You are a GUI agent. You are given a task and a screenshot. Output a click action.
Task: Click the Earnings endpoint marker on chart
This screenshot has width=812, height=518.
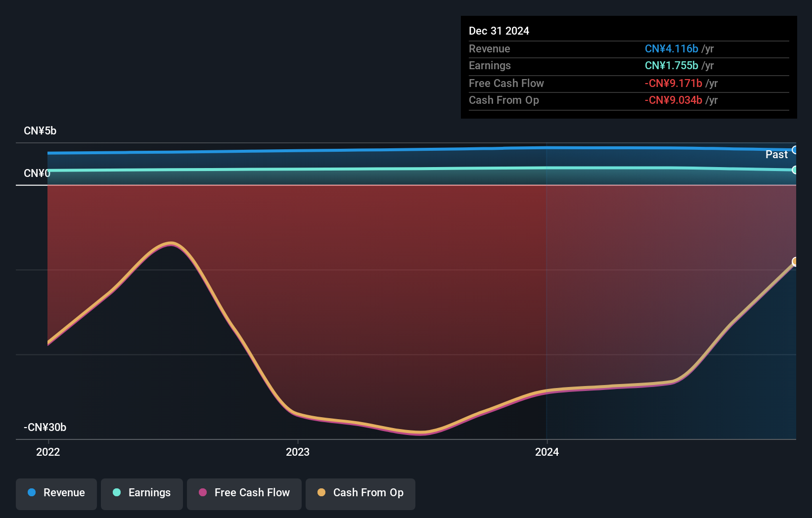point(795,170)
